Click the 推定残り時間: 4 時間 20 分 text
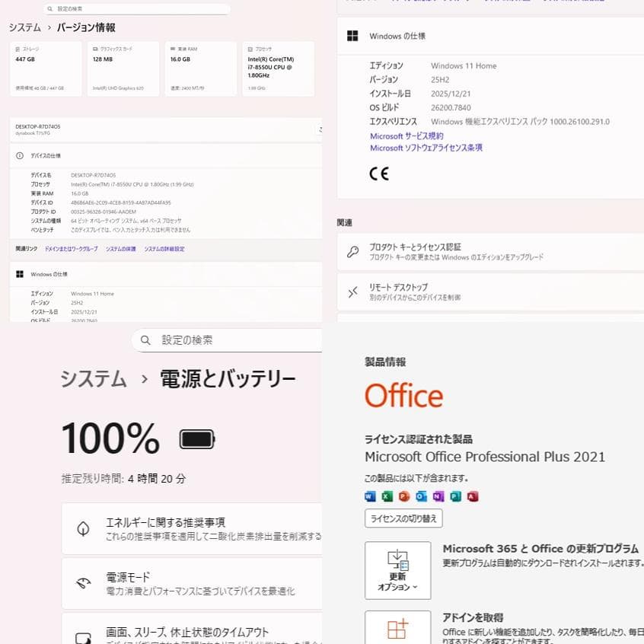 123,479
